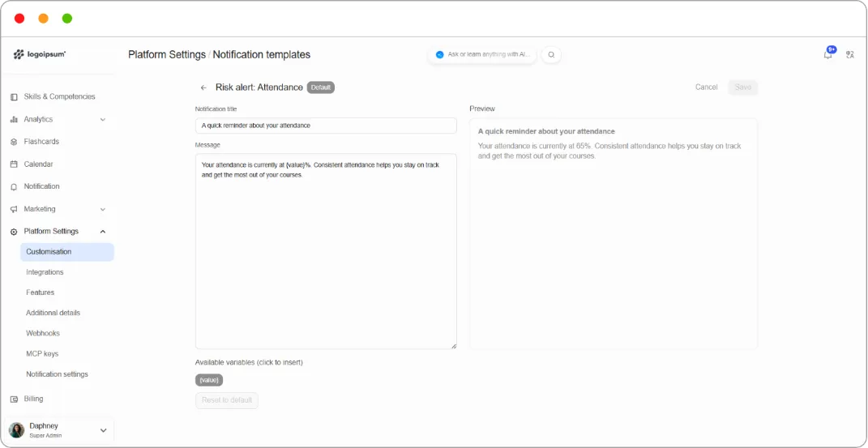Screen dimensions: 868x448
Task: Click Notification templates breadcrumb
Action: point(261,55)
